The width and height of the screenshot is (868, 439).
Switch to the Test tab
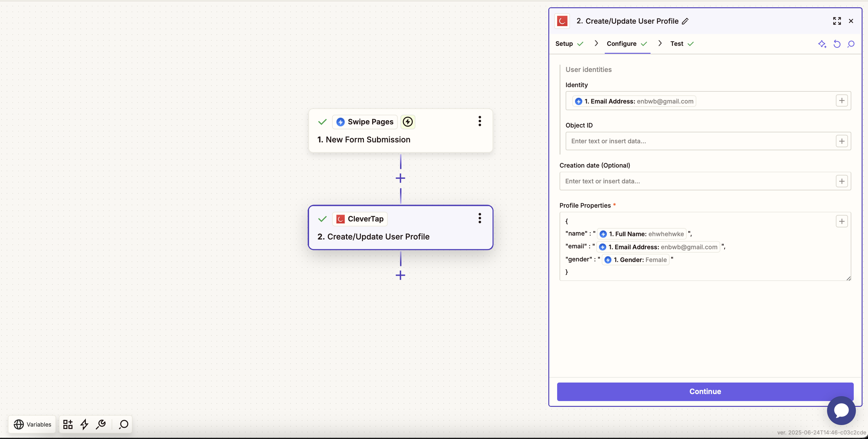coord(678,43)
